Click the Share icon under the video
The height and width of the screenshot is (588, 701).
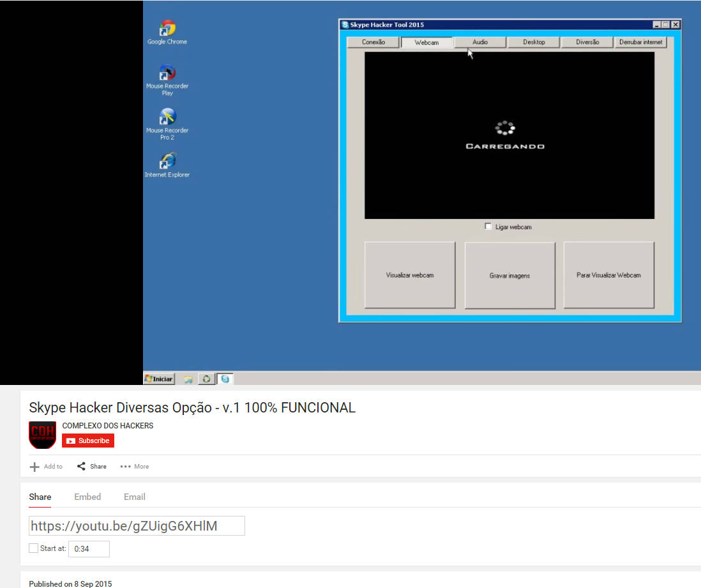tap(81, 466)
